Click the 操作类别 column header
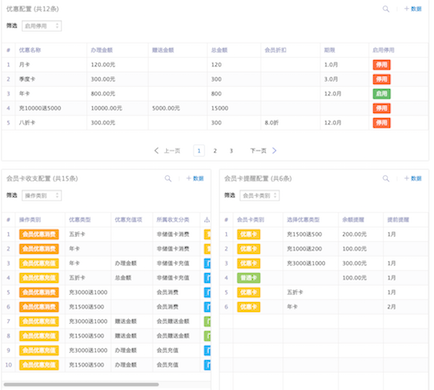The width and height of the screenshot is (434, 390). (x=30, y=220)
